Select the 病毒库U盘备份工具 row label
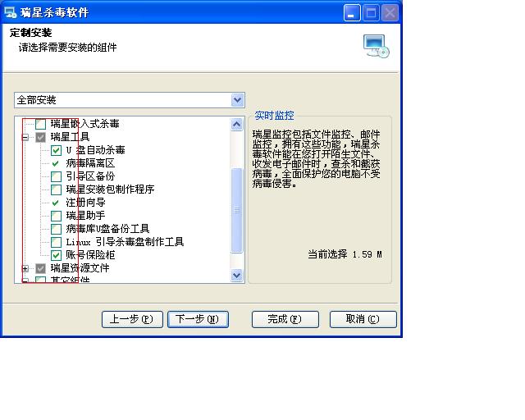Image resolution: width=525 pixels, height=420 pixels. click(107, 229)
